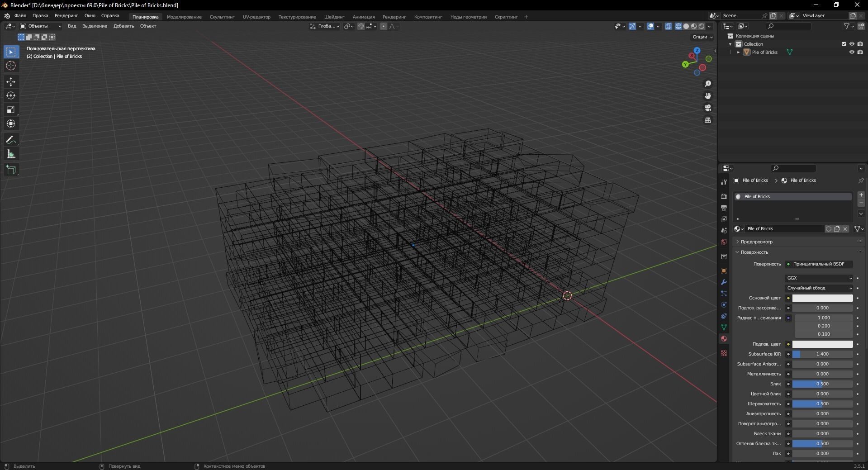Open the Global transform orientation dropdown

pyautogui.click(x=325, y=26)
